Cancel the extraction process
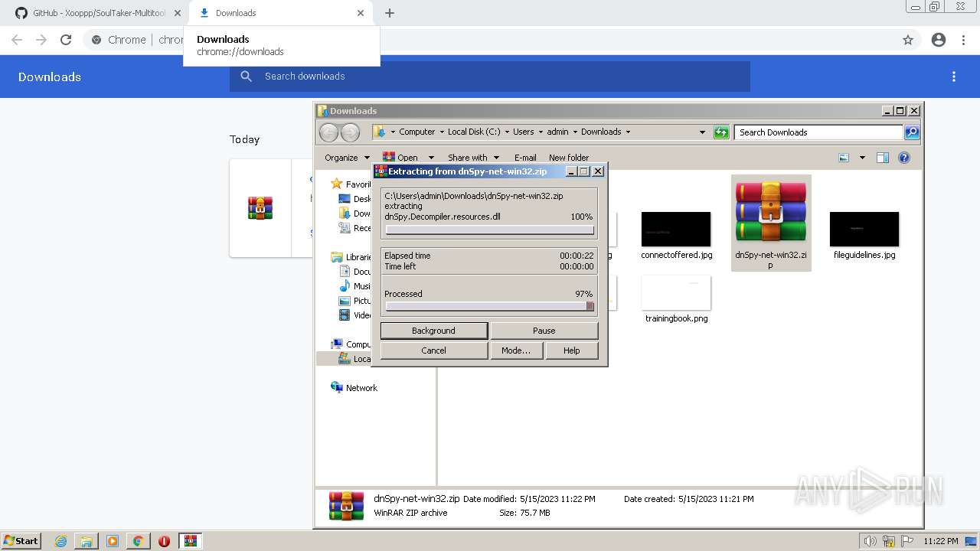The height and width of the screenshot is (551, 980). [433, 350]
